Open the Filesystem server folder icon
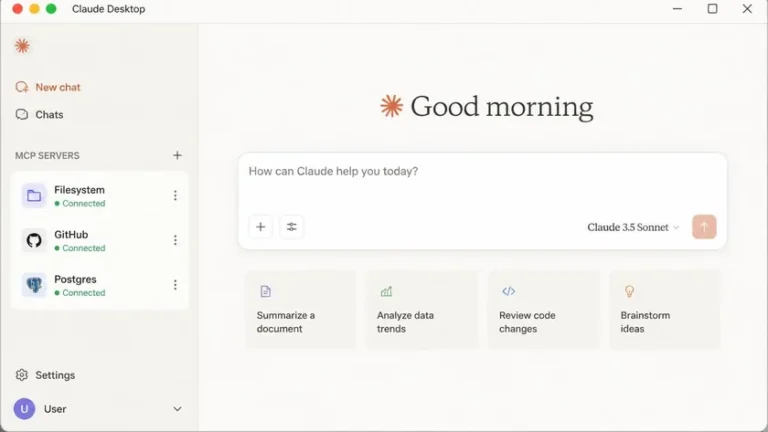Viewport: 768px width, 432px height. [x=34, y=196]
